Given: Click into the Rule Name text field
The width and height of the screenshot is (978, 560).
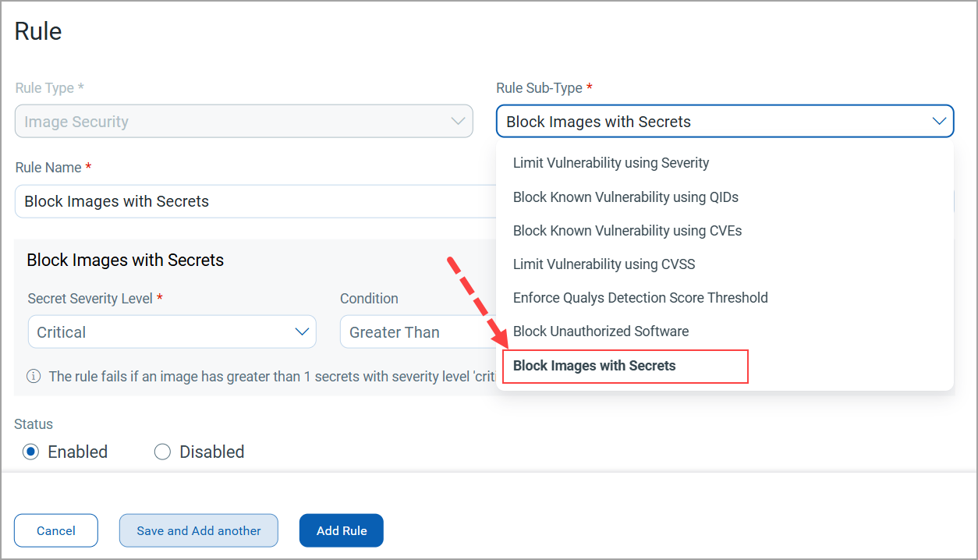Looking at the screenshot, I should click(x=256, y=201).
